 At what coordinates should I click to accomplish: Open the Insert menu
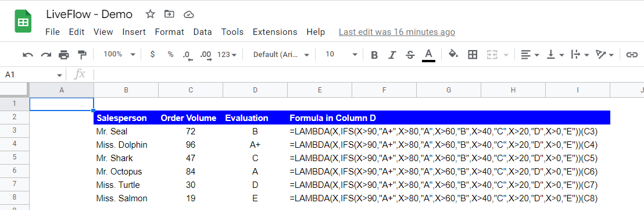134,32
